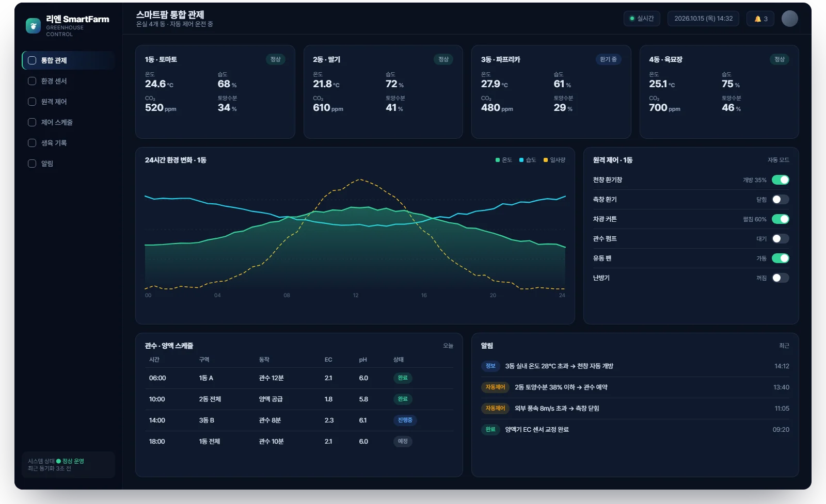Click the 제어 스케줄 sidebar icon
The width and height of the screenshot is (826, 504).
(x=32, y=122)
